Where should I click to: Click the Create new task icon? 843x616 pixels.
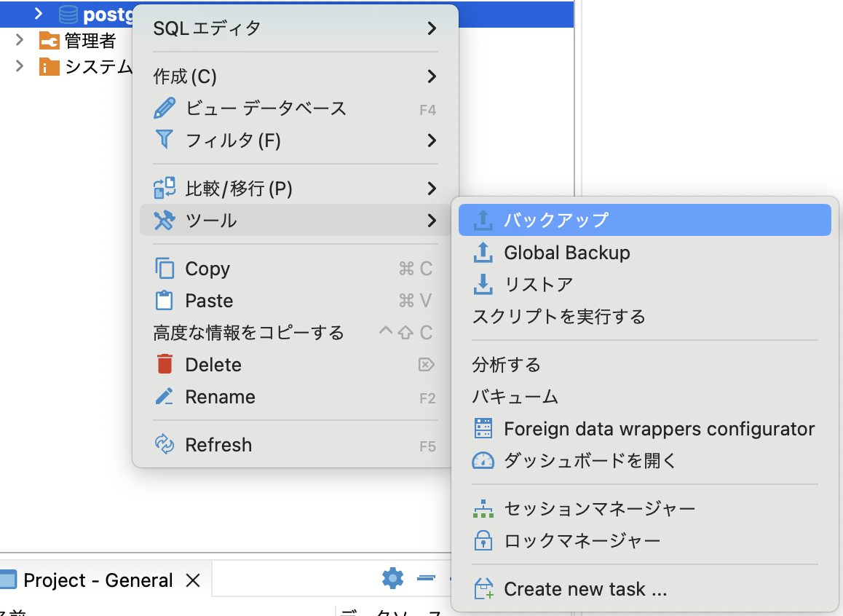[x=483, y=588]
